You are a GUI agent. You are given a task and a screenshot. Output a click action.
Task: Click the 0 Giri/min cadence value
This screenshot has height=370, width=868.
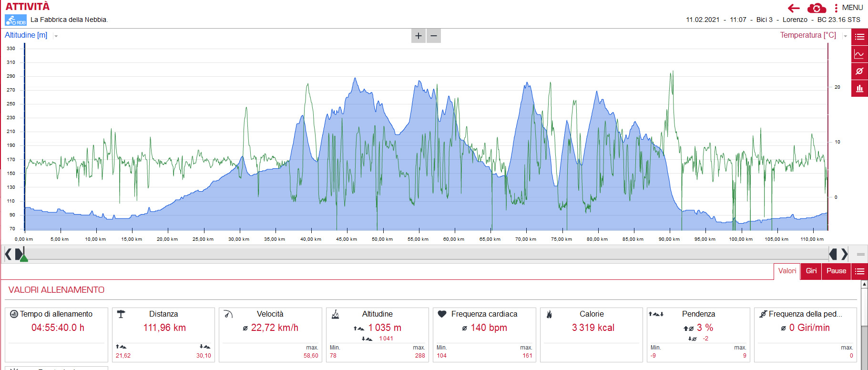coord(809,328)
